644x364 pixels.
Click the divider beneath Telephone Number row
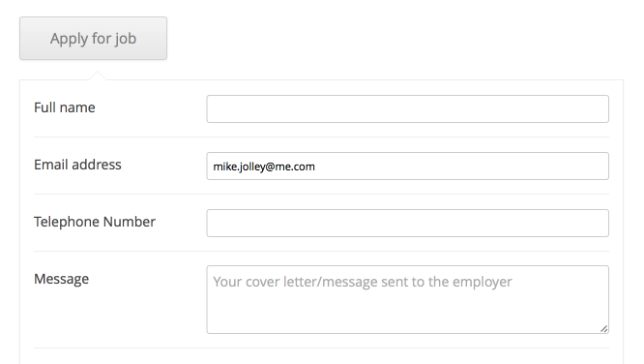[x=321, y=252]
